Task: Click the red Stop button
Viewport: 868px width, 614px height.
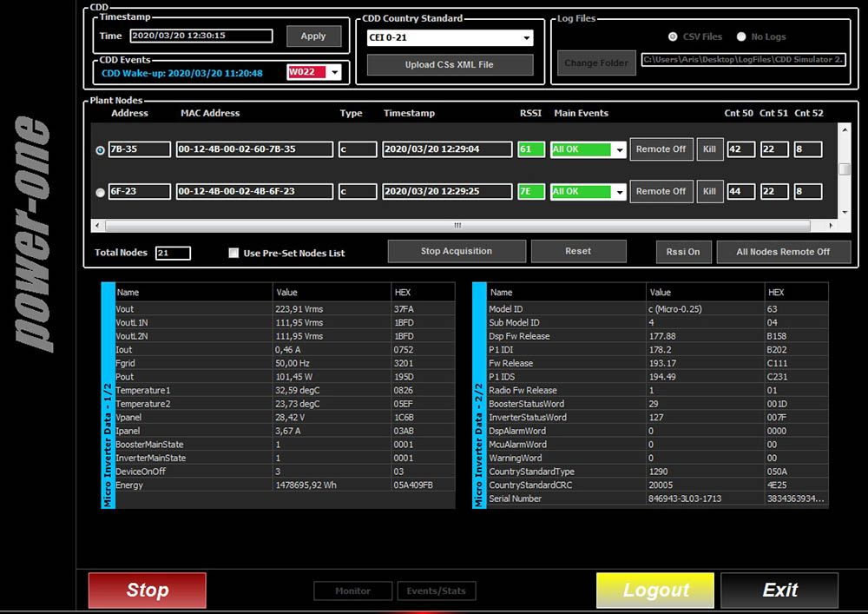Action: pyautogui.click(x=148, y=591)
